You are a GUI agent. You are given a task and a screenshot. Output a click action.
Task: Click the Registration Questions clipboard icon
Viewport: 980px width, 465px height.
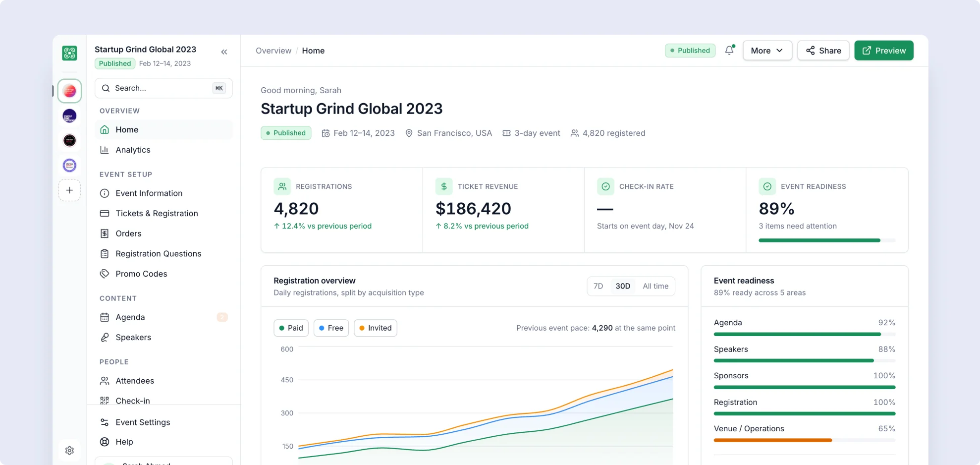(x=105, y=254)
